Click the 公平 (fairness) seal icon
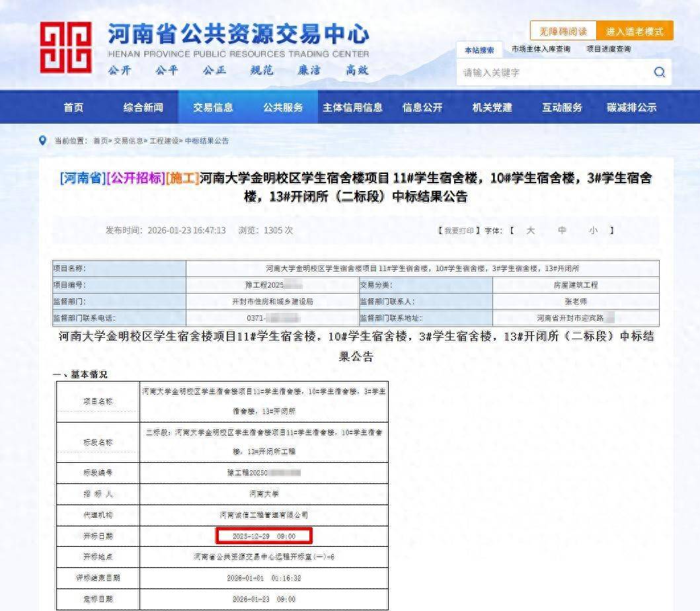 [x=169, y=69]
